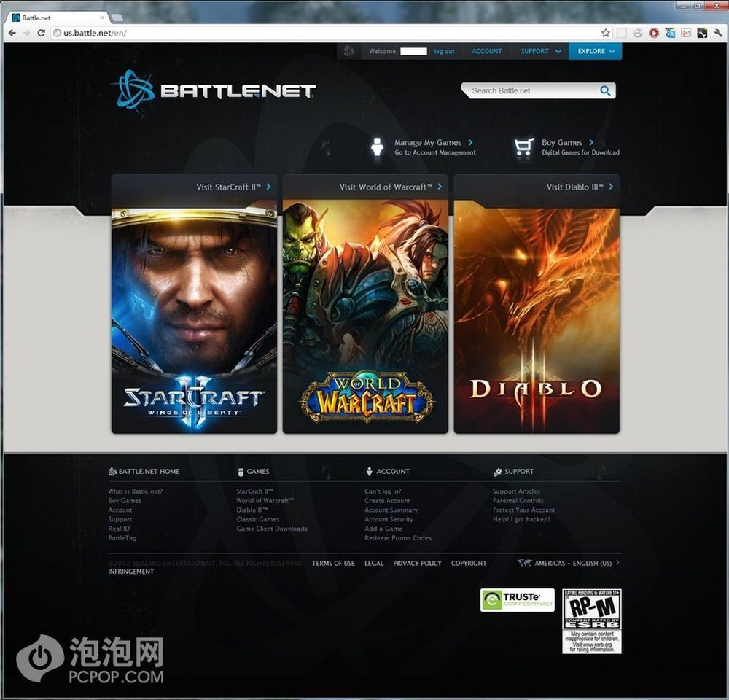Open the Account Security footer link
729x700 pixels.
click(389, 519)
